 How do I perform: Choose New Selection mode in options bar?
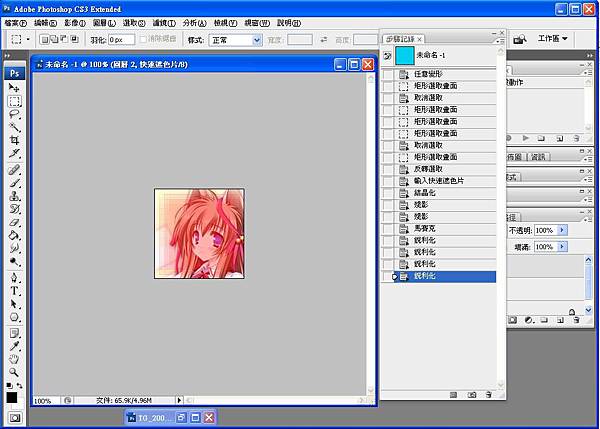pos(44,39)
